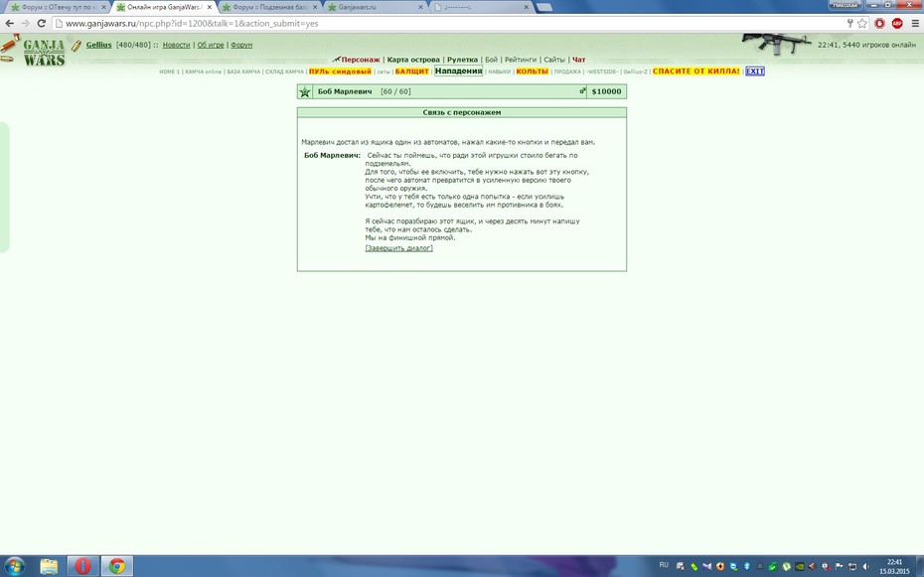Click the green star icon beside Боб Марлевич
The image size is (924, 577).
pyautogui.click(x=305, y=91)
